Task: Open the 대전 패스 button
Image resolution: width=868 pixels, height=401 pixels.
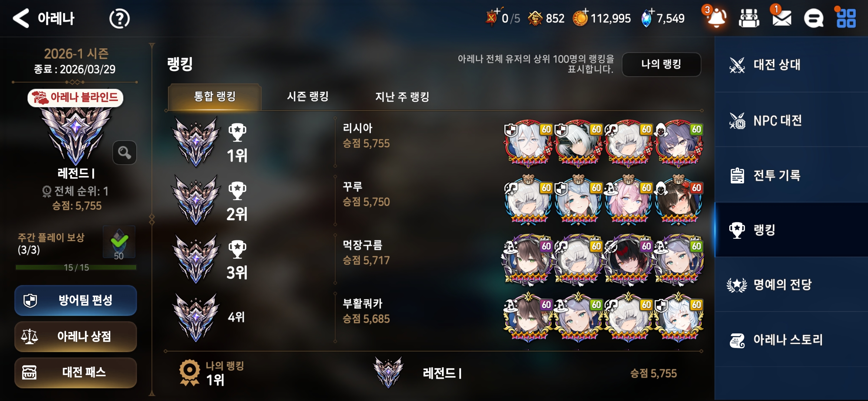Action: (76, 372)
